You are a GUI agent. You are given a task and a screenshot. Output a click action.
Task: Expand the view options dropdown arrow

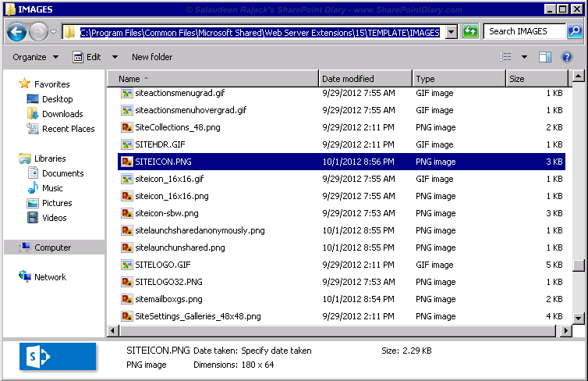pyautogui.click(x=524, y=57)
